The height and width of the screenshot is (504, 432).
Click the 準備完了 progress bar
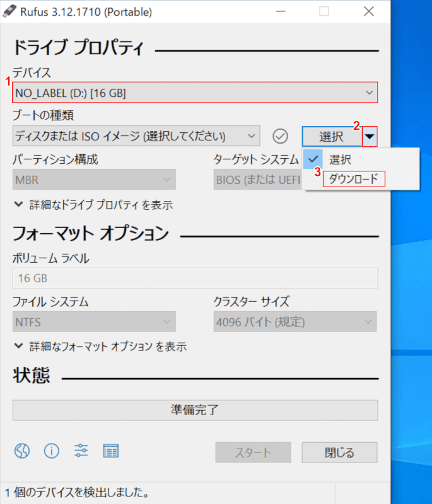pyautogui.click(x=196, y=410)
